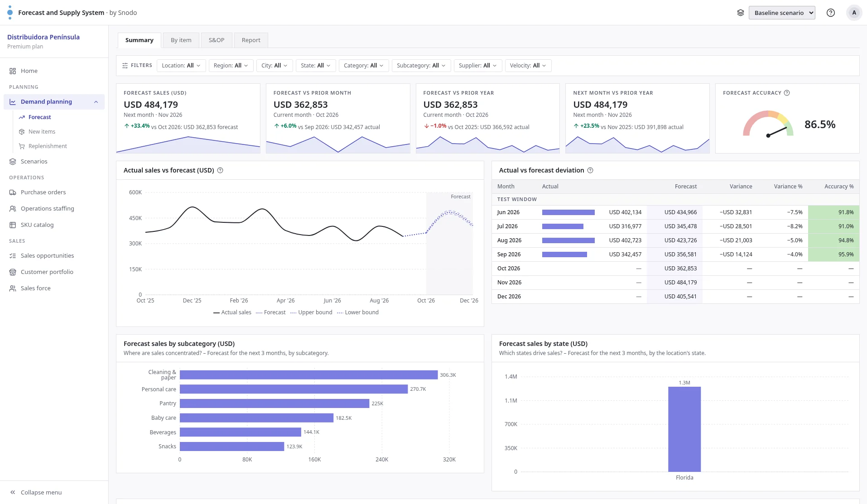867x504 pixels.
Task: Open the City filter dropdown
Action: [x=275, y=66]
